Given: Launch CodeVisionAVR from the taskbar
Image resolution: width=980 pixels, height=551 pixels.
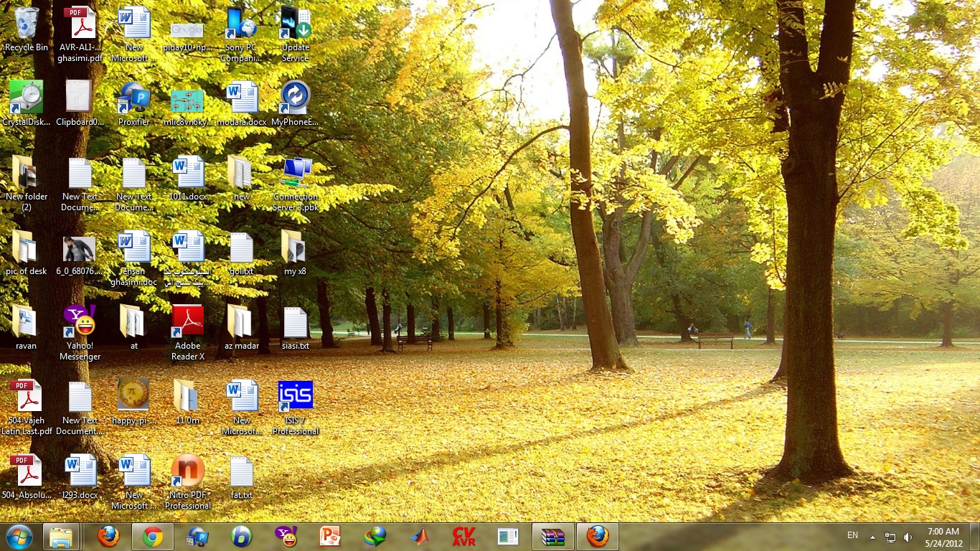Looking at the screenshot, I should [x=464, y=537].
